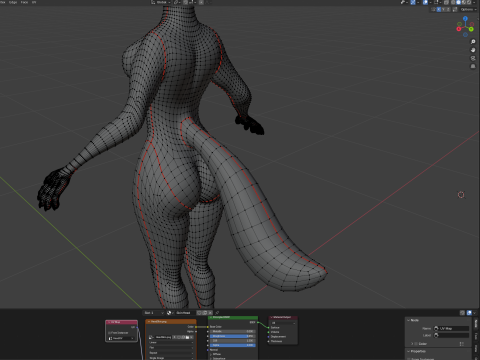This screenshot has height=360, width=480.
Task: Open the Linear interpolation dropdown
Action: (171, 342)
